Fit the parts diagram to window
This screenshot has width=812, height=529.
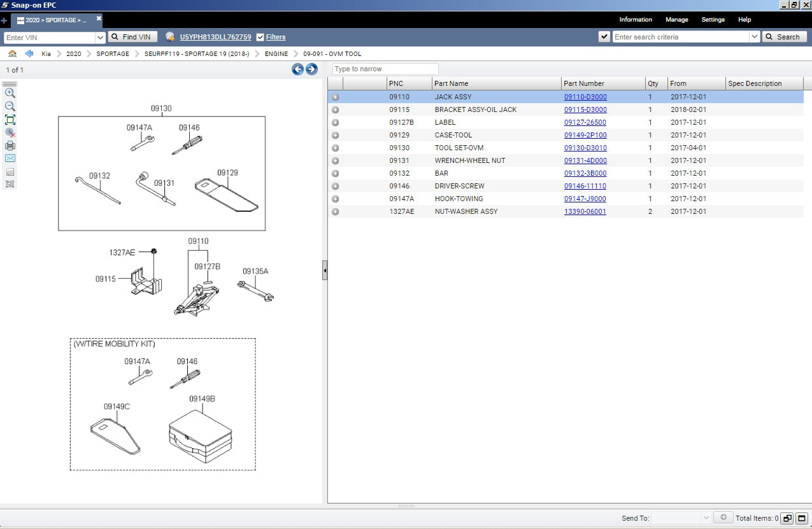point(10,120)
